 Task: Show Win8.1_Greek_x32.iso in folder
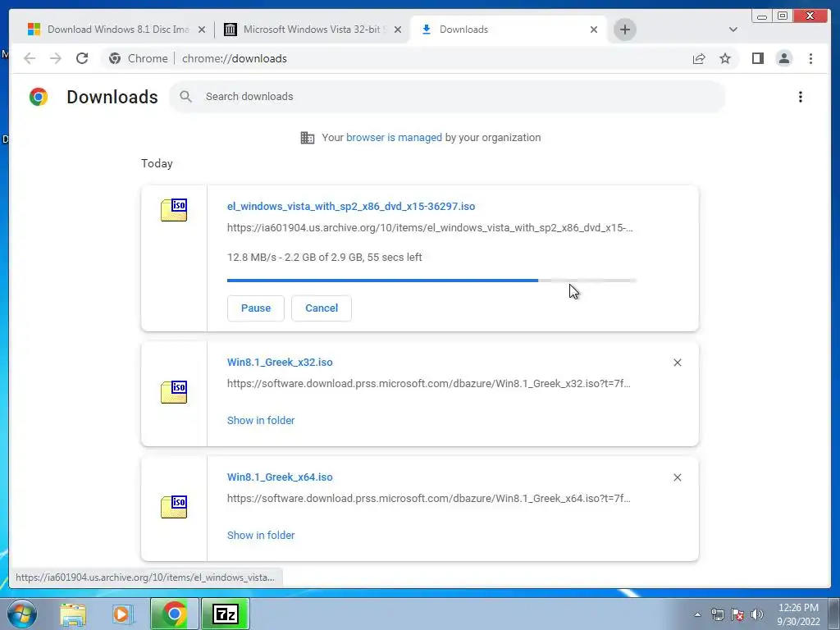(261, 421)
